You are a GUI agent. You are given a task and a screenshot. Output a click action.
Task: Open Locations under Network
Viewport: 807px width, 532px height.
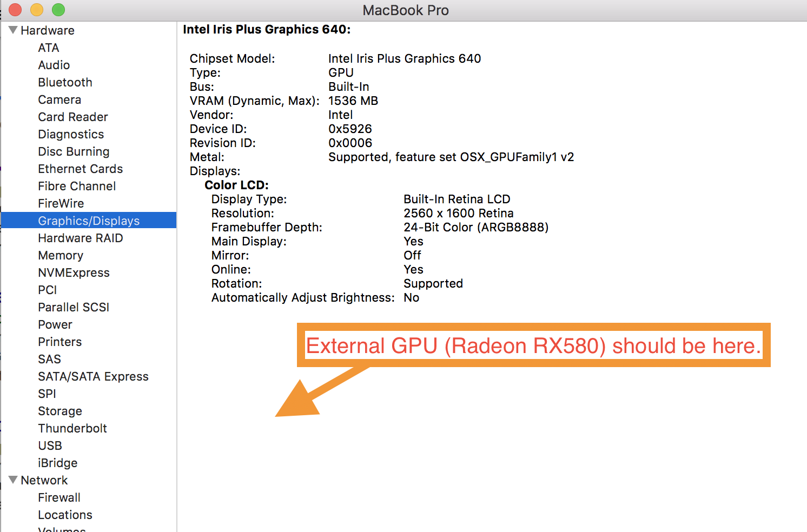(65, 515)
